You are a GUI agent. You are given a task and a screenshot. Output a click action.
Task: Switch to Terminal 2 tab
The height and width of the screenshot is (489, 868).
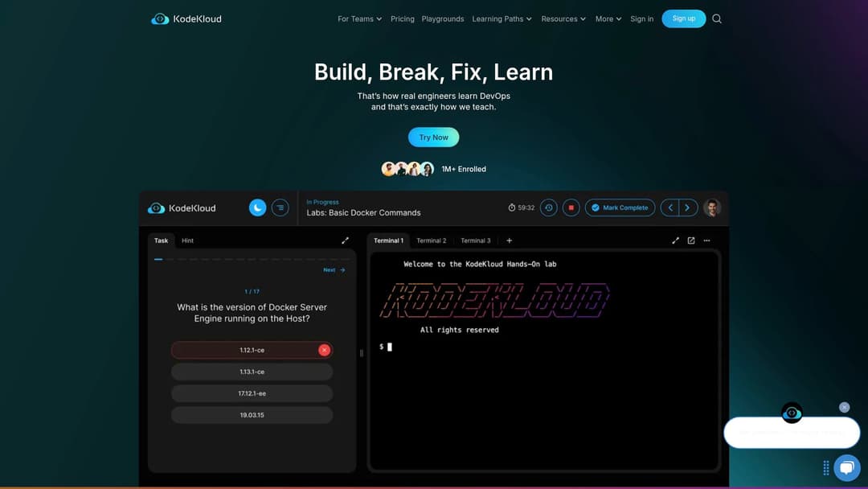pyautogui.click(x=432, y=240)
